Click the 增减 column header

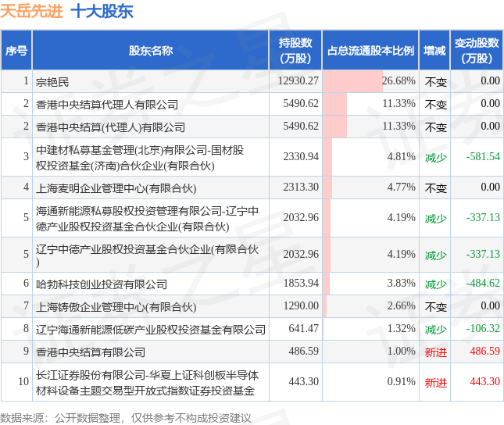click(x=434, y=50)
